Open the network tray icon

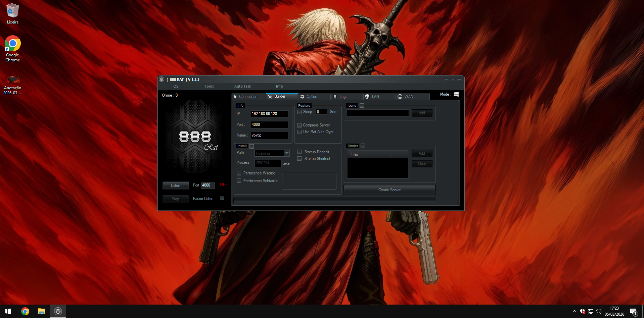point(591,311)
